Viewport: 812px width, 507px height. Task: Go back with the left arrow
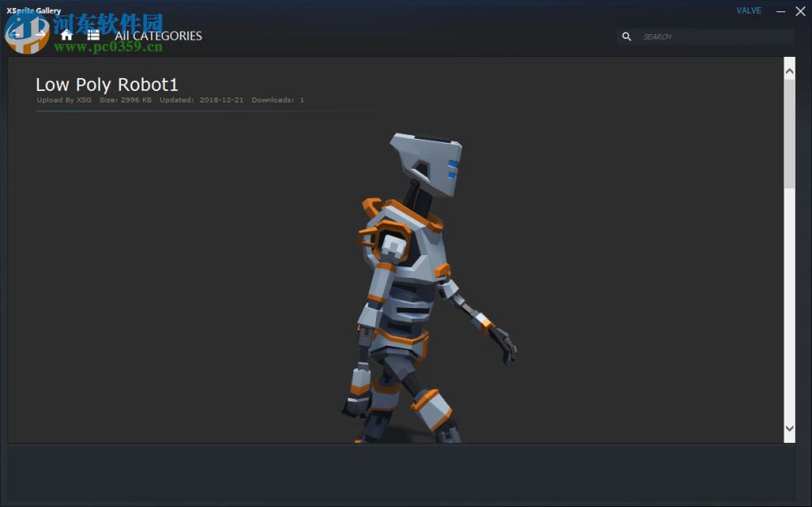tap(15, 35)
